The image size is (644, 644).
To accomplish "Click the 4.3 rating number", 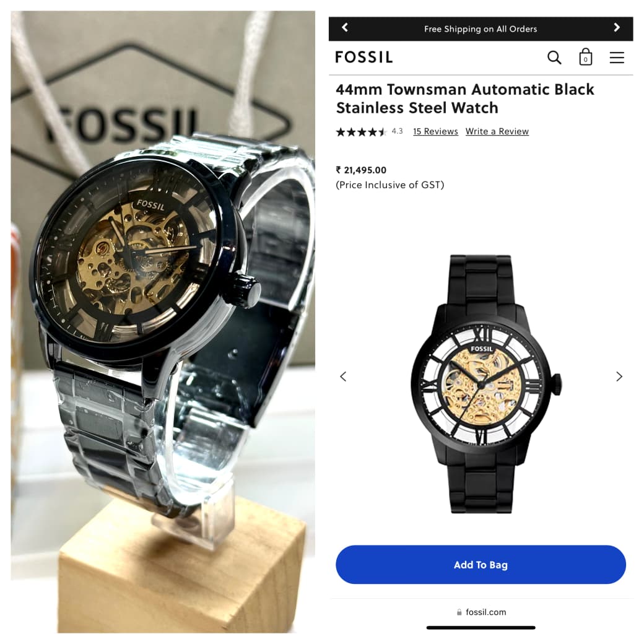I will (x=397, y=131).
